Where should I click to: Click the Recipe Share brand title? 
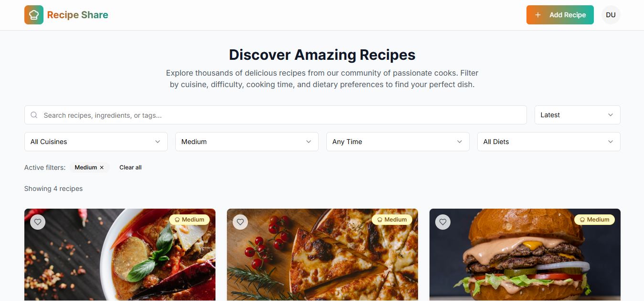77,15
